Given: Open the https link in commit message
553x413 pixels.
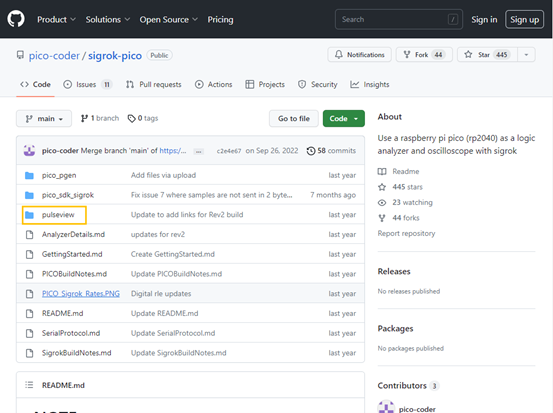Looking at the screenshot, I should 173,151.
